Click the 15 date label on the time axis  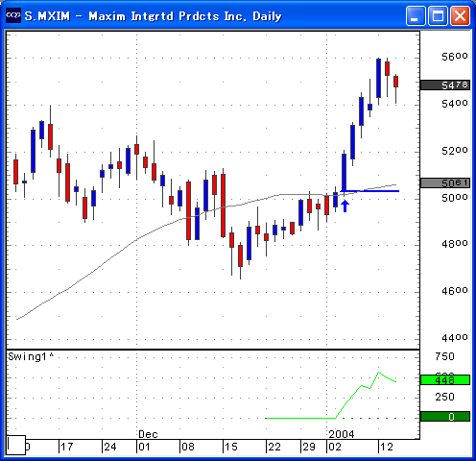(231, 447)
